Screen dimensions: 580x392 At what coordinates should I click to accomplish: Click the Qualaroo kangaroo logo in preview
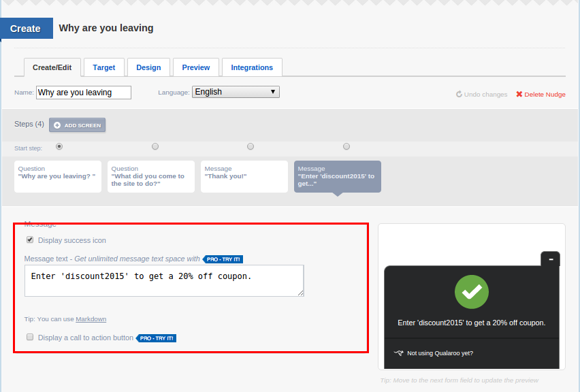click(x=398, y=353)
